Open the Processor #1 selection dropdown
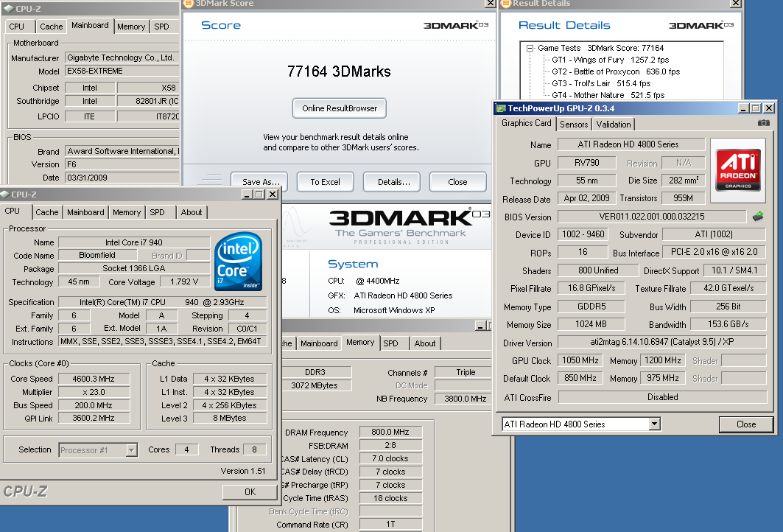Screen dimensions: 783x532 click(131, 450)
